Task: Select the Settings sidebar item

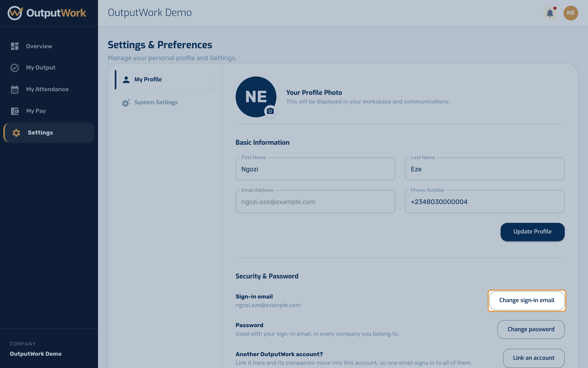Action: [49, 133]
